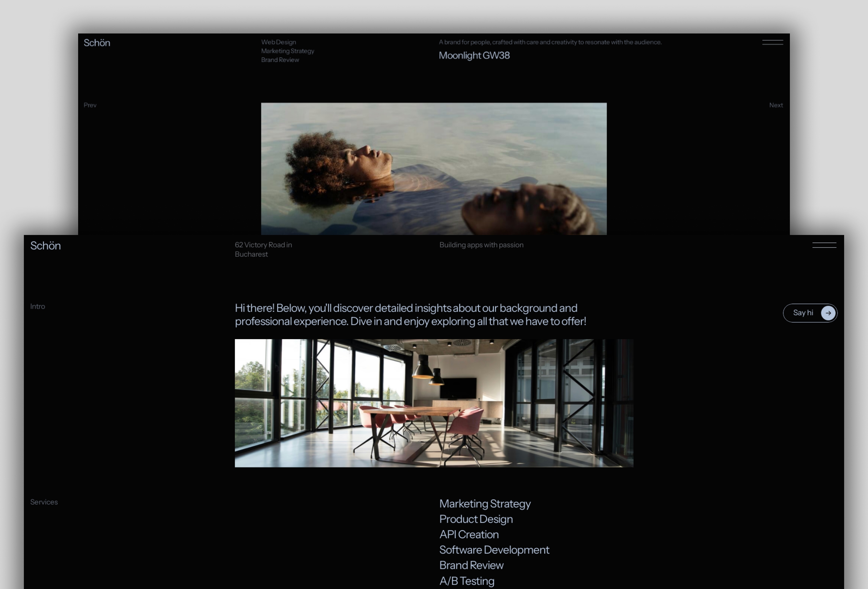Click the Moonlight GW38 project thumbnail
868x589 pixels.
pyautogui.click(x=434, y=168)
